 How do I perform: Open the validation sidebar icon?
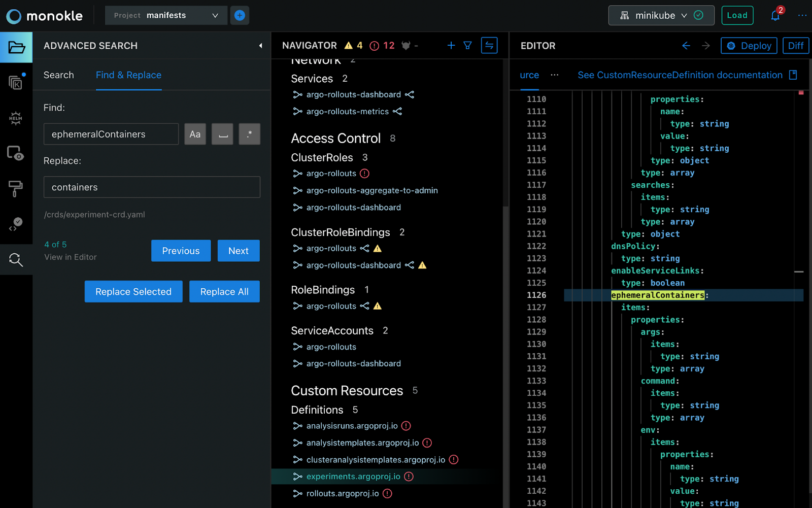[x=16, y=224]
